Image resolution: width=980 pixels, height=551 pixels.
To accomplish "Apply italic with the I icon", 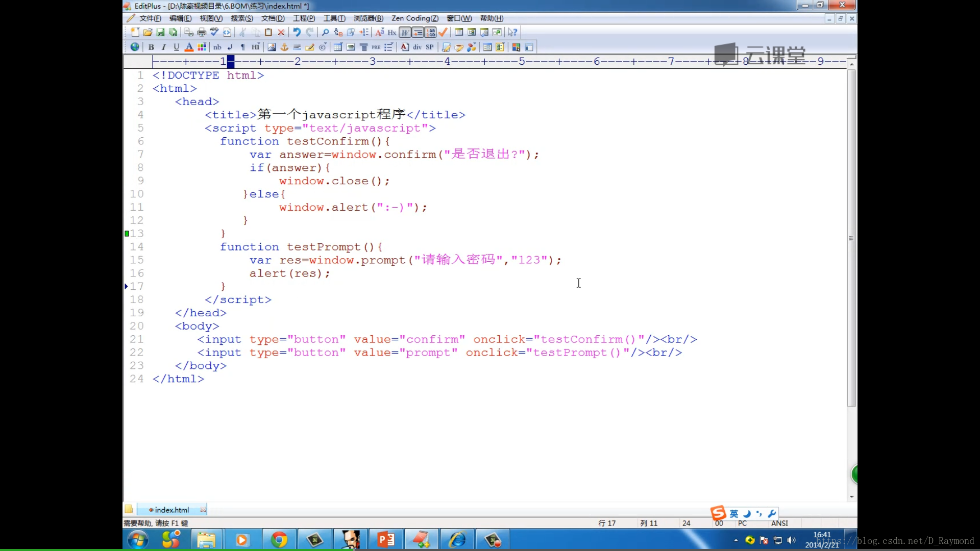I will click(164, 47).
